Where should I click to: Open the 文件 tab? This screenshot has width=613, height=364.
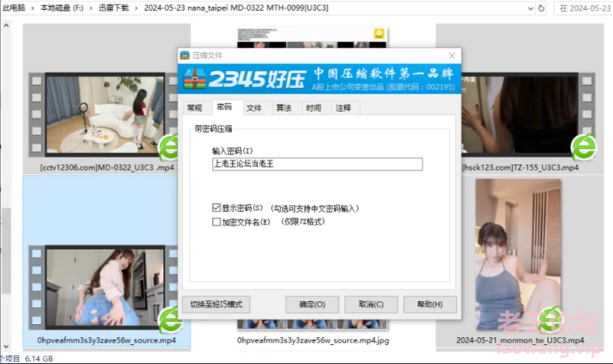click(x=254, y=108)
